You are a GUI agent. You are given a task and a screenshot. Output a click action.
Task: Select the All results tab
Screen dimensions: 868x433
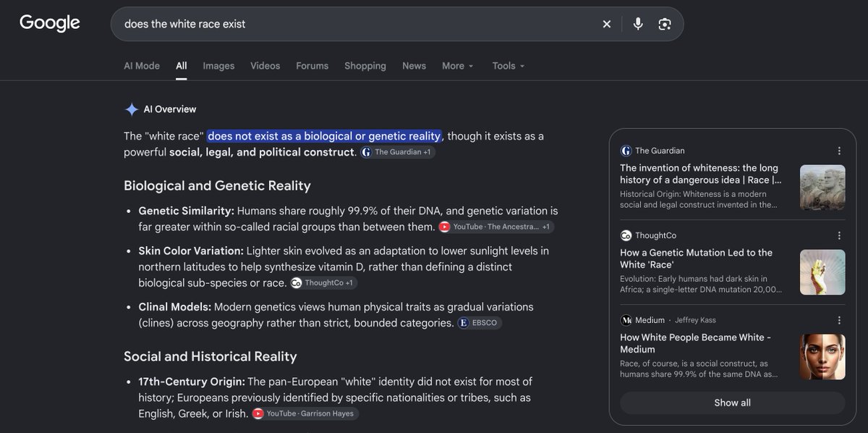(x=182, y=66)
